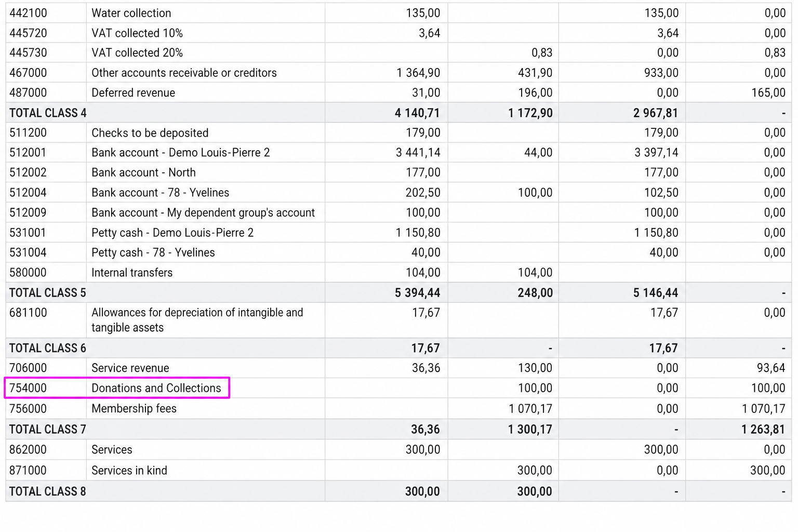Select the "Services in kind" account name

[x=129, y=471]
